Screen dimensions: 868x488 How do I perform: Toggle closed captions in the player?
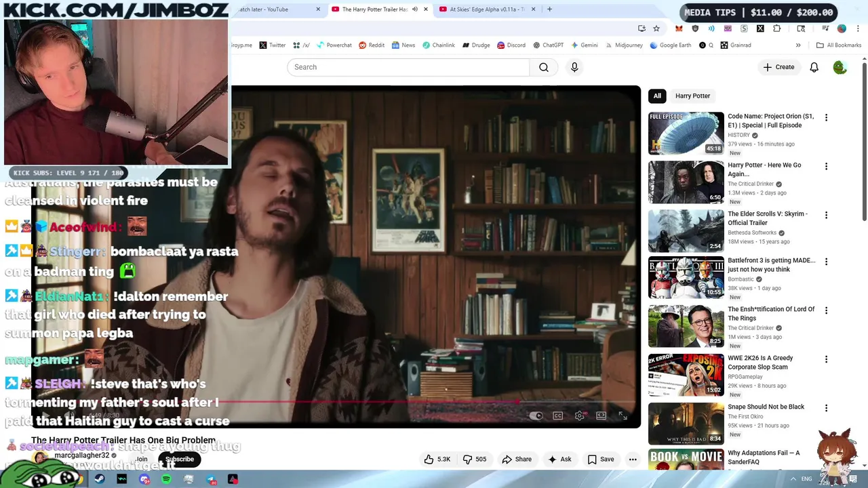[x=557, y=415]
